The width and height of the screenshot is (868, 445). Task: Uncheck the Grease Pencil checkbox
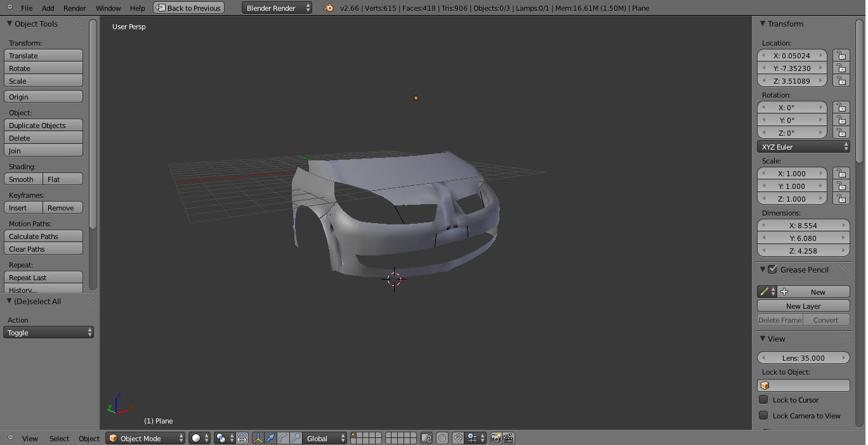coord(772,269)
